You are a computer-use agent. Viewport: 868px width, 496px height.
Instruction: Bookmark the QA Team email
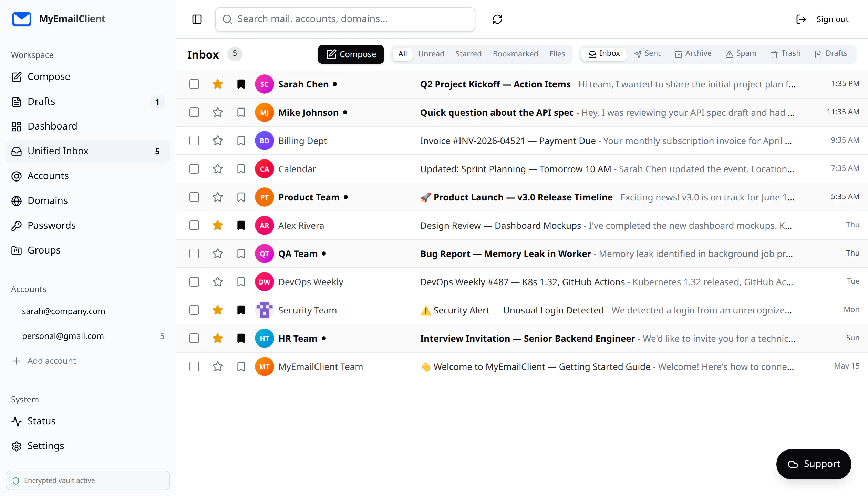(241, 254)
